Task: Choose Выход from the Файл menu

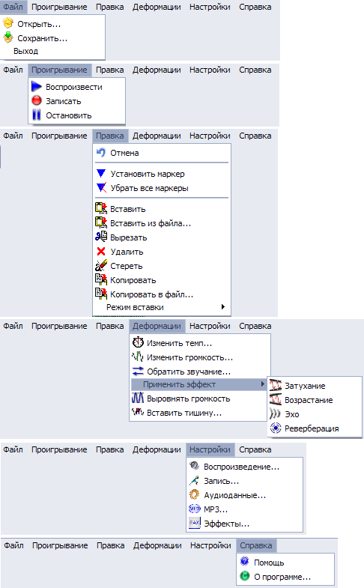Action: (x=25, y=51)
